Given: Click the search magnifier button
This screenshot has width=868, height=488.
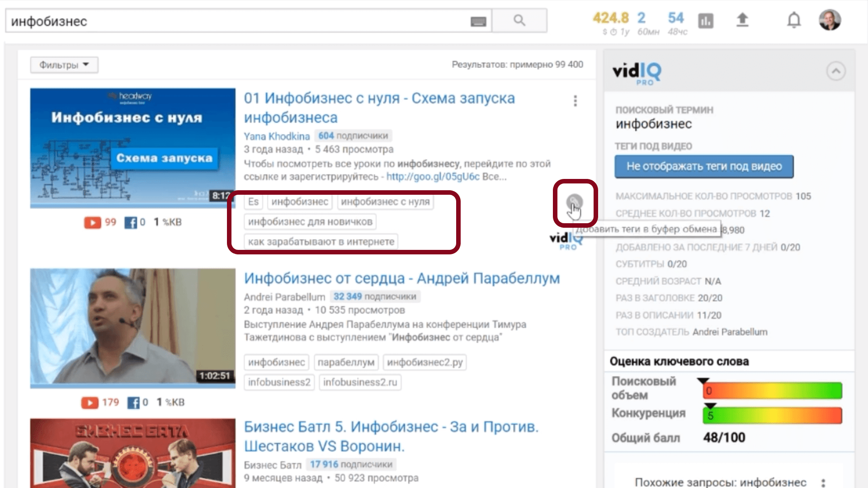Looking at the screenshot, I should pyautogui.click(x=519, y=20).
